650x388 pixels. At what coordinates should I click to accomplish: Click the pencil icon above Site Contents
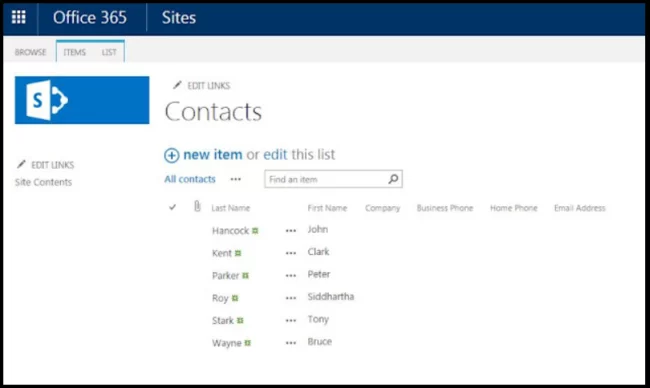pos(21,164)
